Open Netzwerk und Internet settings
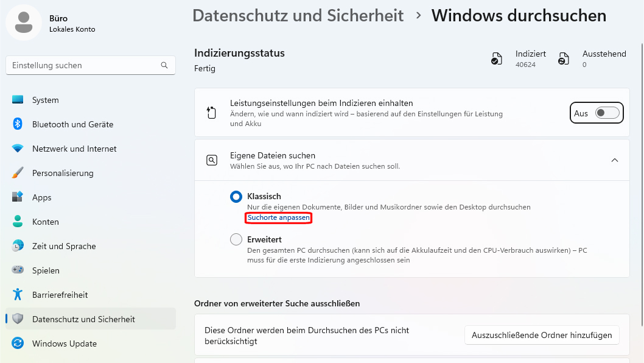 click(91, 149)
